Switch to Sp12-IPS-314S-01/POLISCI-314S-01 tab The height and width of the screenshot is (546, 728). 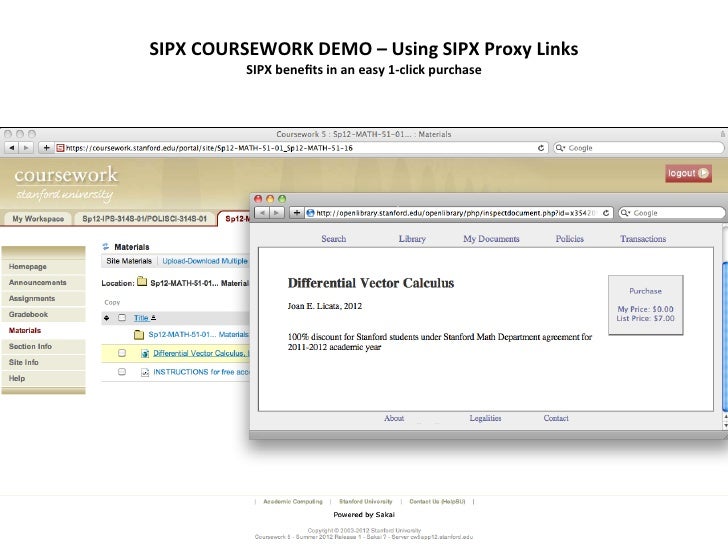pyautogui.click(x=144, y=219)
